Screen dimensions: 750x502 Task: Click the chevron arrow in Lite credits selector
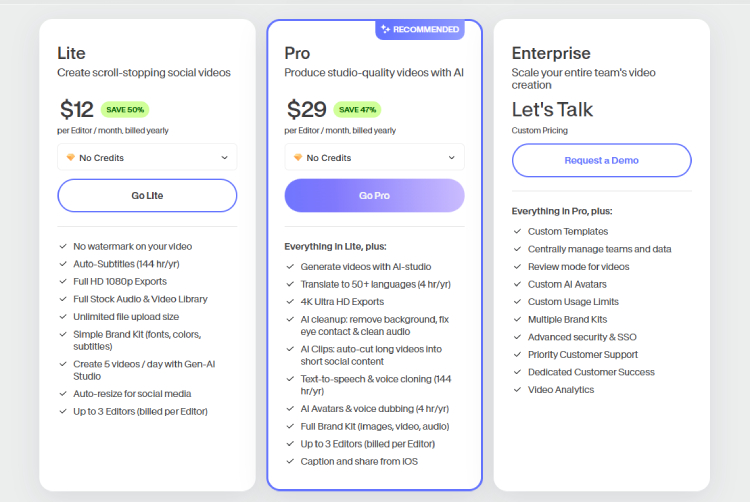point(224,158)
